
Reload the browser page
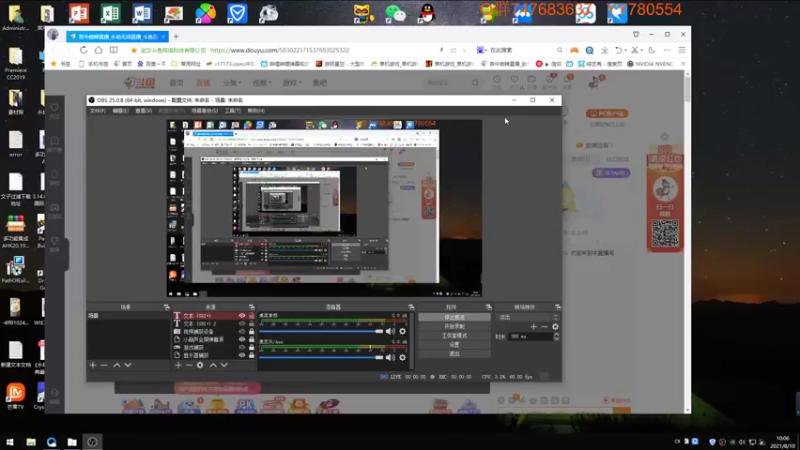[84, 50]
